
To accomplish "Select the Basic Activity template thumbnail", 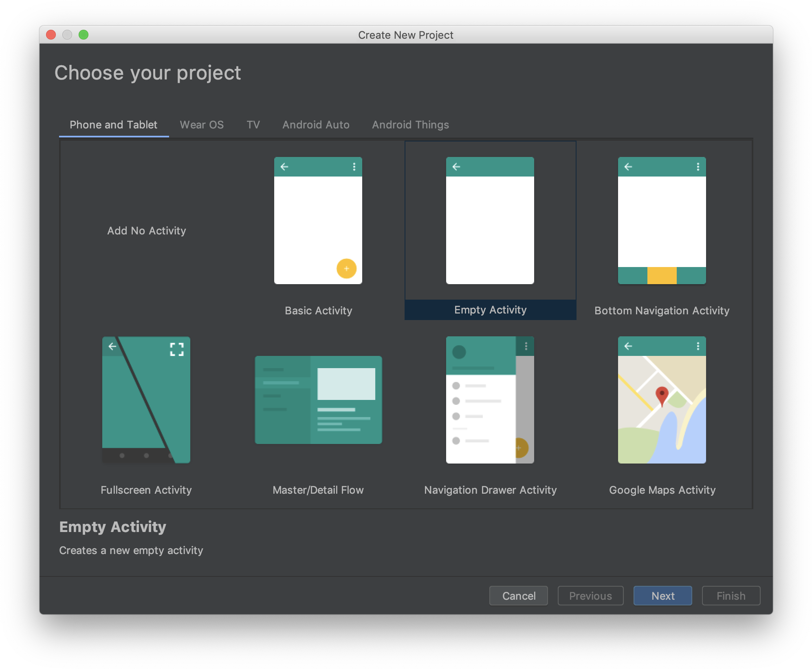I will pyautogui.click(x=318, y=221).
